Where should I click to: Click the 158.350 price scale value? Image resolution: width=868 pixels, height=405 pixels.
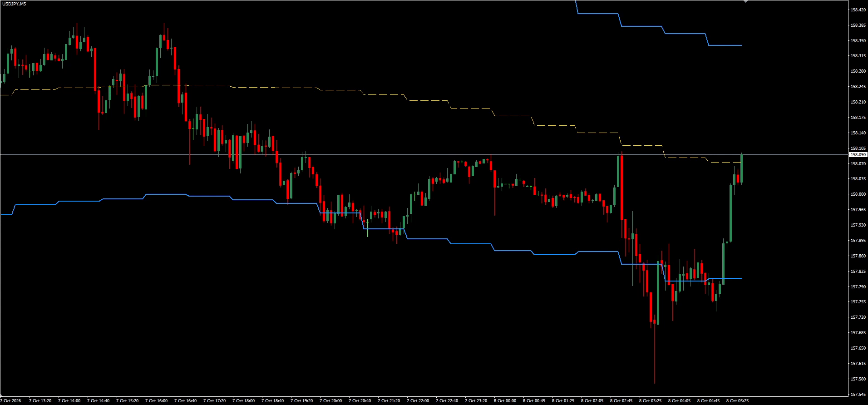(x=858, y=40)
